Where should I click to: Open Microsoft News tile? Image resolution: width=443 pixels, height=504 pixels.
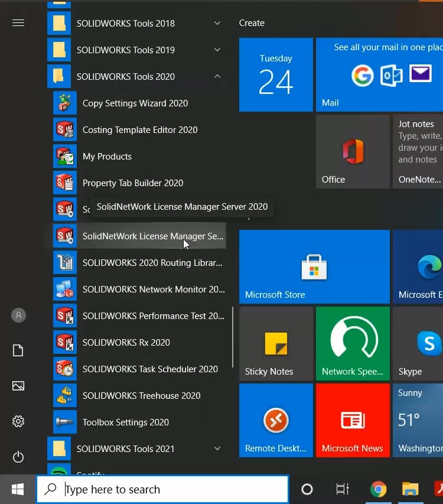tap(353, 421)
